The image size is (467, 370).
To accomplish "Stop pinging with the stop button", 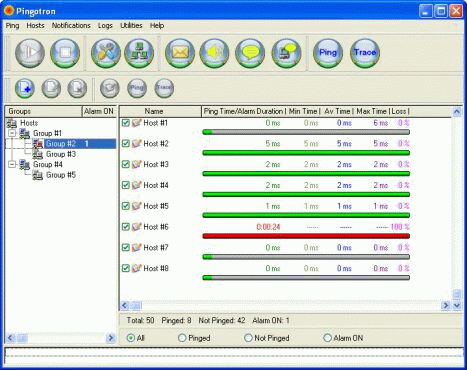I will (65, 53).
